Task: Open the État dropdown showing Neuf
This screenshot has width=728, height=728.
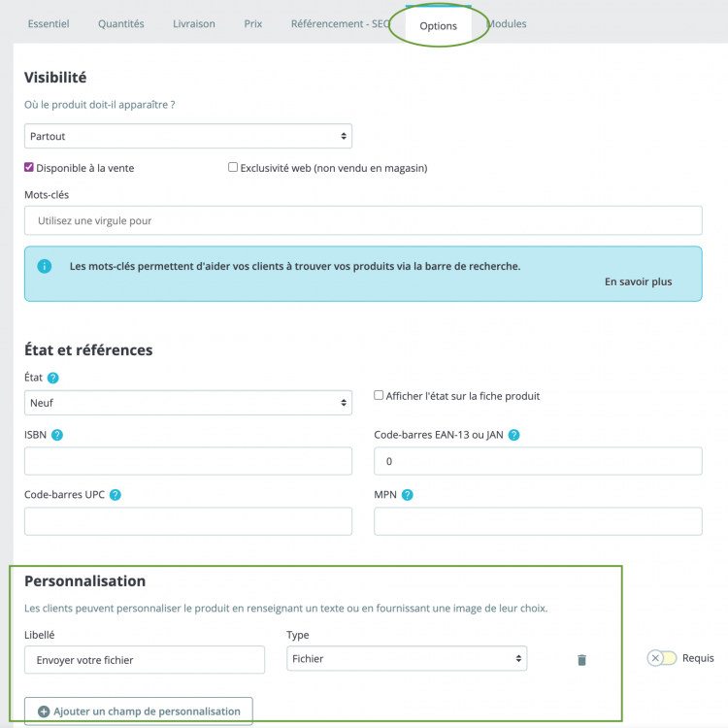Action: click(188, 402)
